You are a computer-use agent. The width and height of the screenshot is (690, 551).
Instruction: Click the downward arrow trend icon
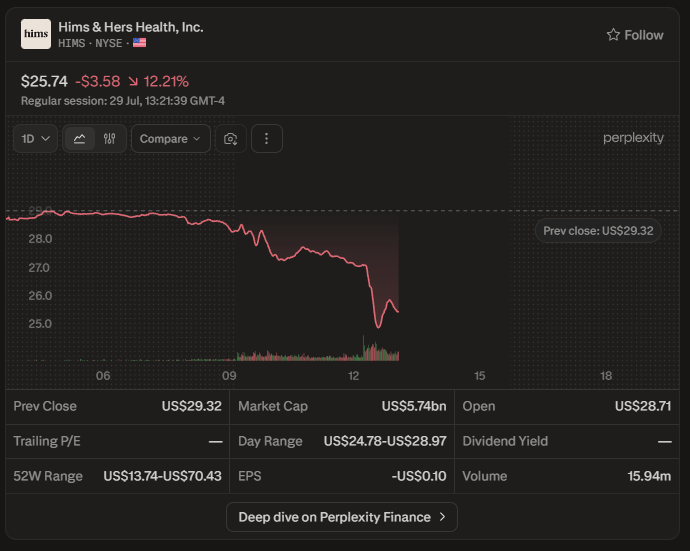[x=133, y=81]
